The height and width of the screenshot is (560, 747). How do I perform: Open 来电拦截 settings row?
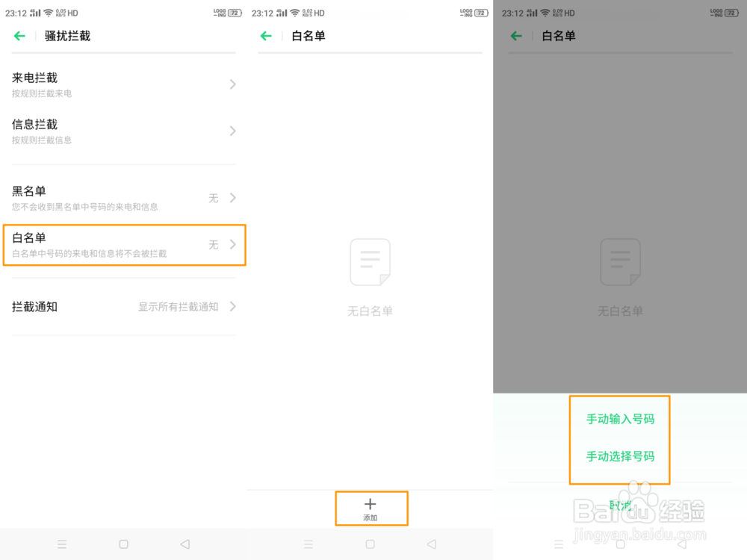[x=124, y=84]
